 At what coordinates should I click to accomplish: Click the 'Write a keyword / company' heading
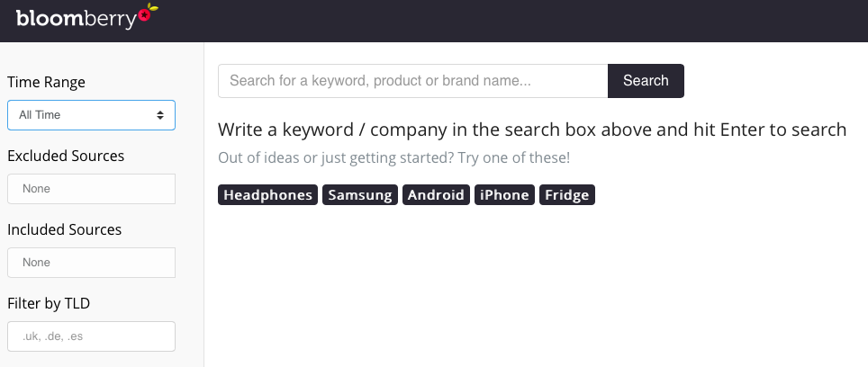point(532,130)
